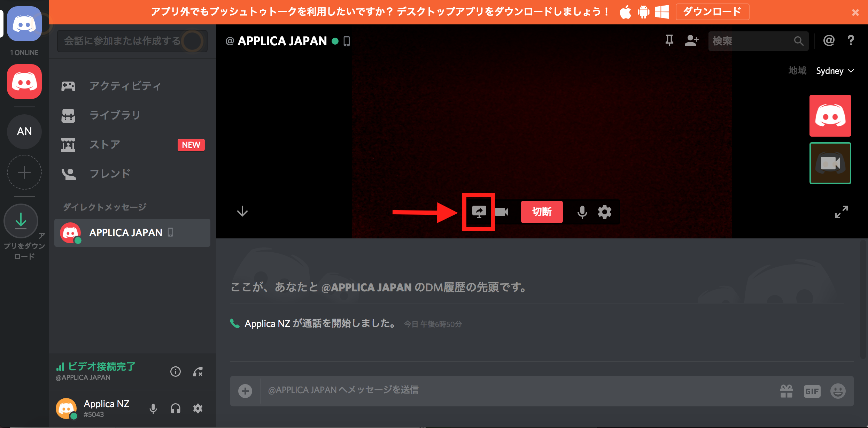Image resolution: width=868 pixels, height=428 pixels.
Task: Open pinned messages pin icon
Action: point(669,41)
